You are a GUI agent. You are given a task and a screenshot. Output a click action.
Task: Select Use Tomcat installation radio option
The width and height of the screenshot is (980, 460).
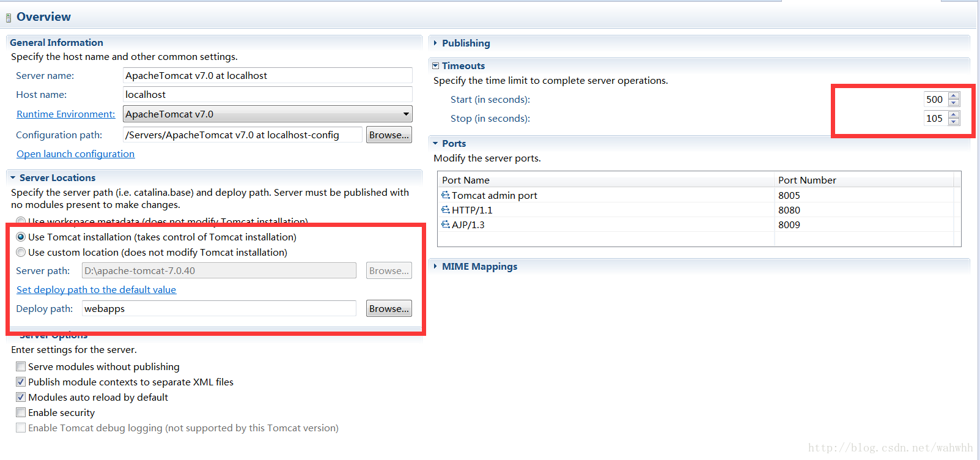(21, 237)
